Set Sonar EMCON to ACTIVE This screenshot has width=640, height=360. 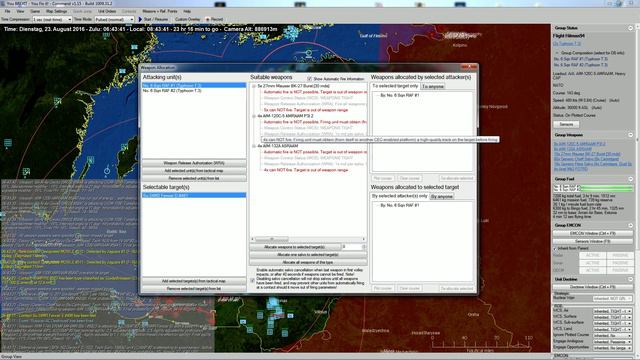click(593, 263)
